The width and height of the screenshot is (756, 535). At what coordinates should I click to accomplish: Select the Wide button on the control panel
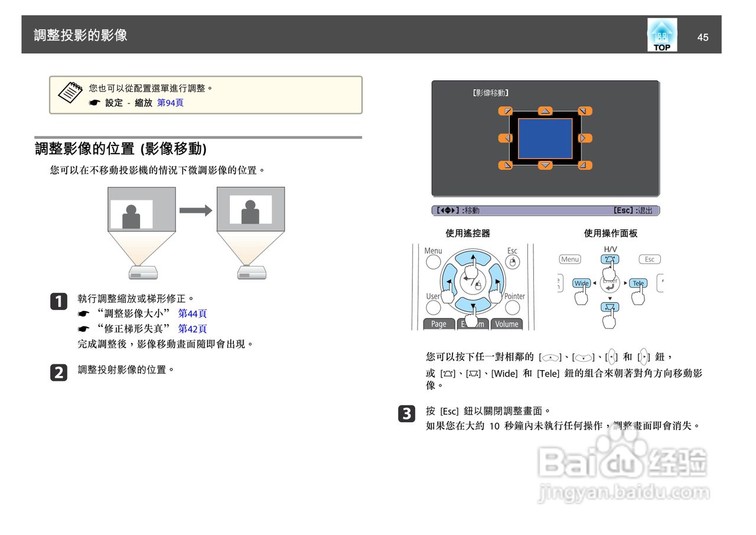coord(581,283)
